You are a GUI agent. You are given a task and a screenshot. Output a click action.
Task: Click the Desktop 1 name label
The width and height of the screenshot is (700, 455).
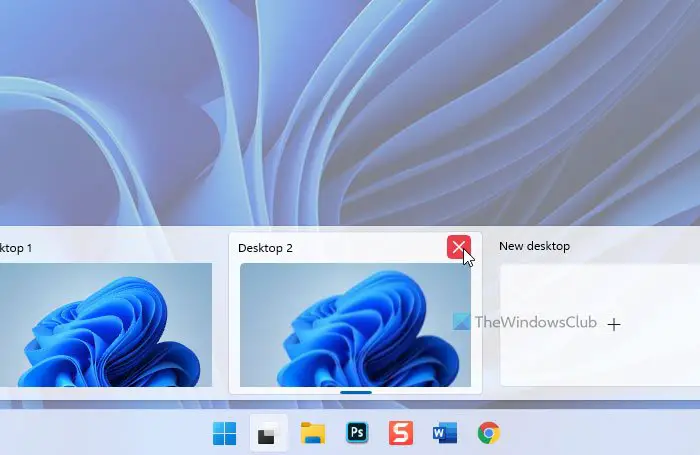pos(16,248)
